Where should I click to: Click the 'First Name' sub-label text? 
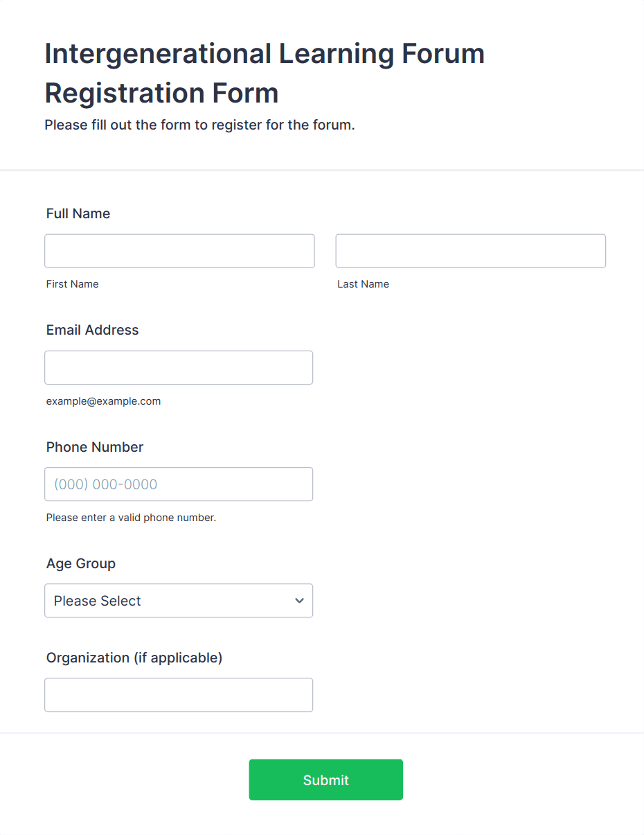coord(72,284)
